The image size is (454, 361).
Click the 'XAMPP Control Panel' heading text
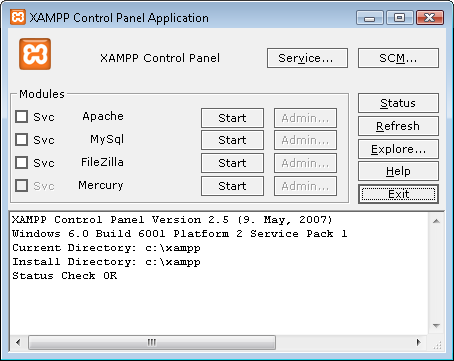[x=160, y=58]
